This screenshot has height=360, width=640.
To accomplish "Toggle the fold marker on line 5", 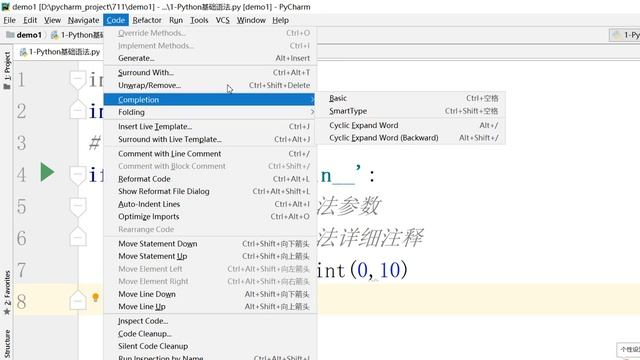I will [x=78, y=207].
